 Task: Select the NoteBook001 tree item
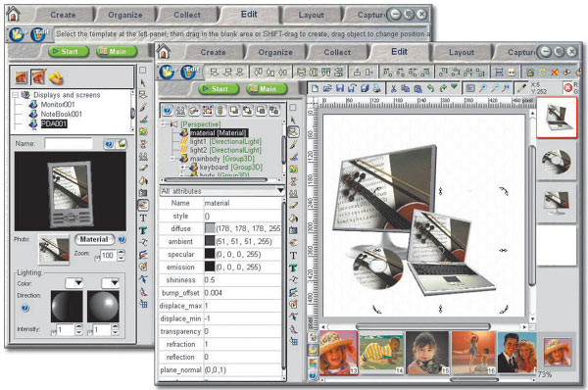(x=61, y=114)
